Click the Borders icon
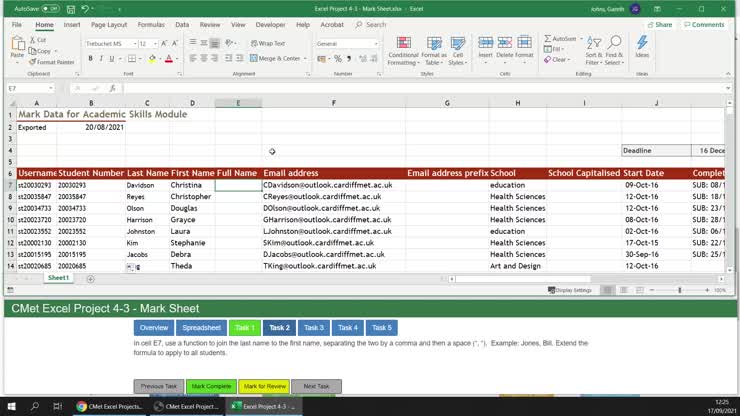The image size is (740, 416). click(x=132, y=59)
